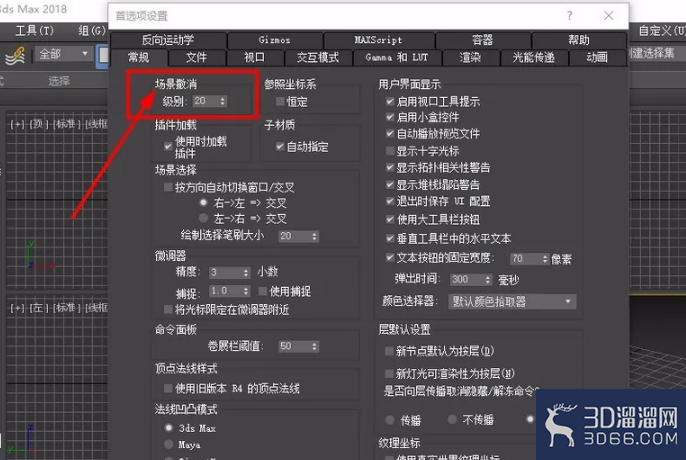Enable 新节点默认为按层 checkbox

pyautogui.click(x=389, y=351)
